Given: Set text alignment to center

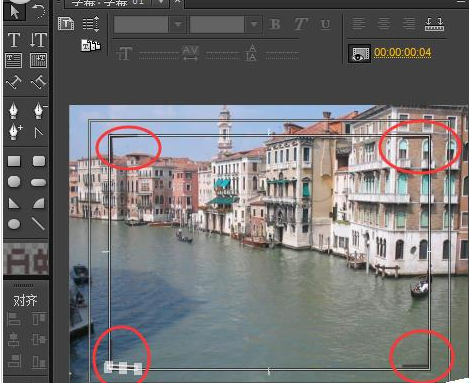Looking at the screenshot, I should (x=384, y=24).
